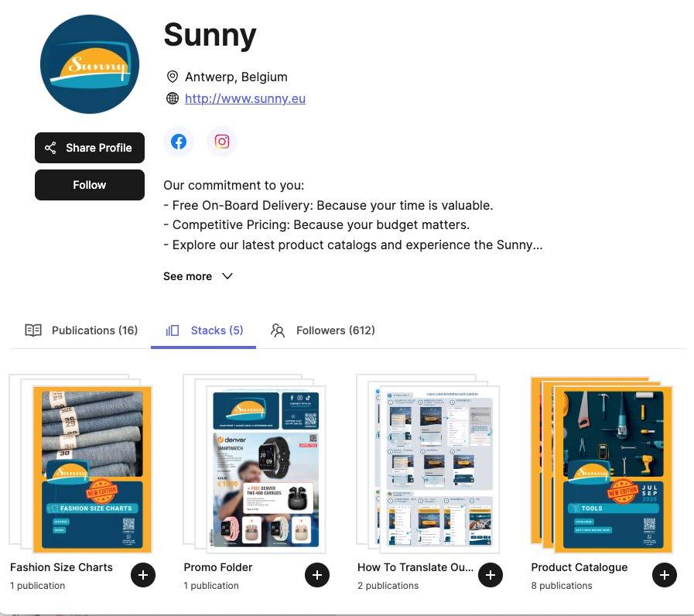Click plus icon for How To Translate stack

491,575
